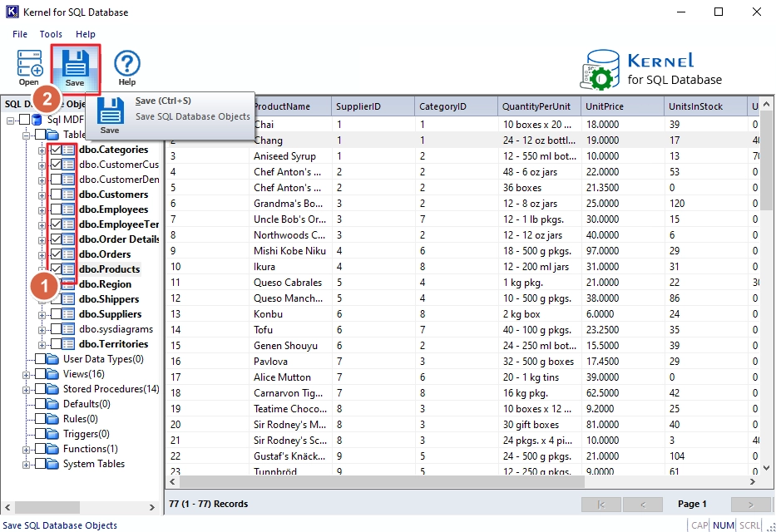Click the tree panel's horizontal scrollbar thumb
Viewport: 776px width, 532px height.
tap(47, 507)
